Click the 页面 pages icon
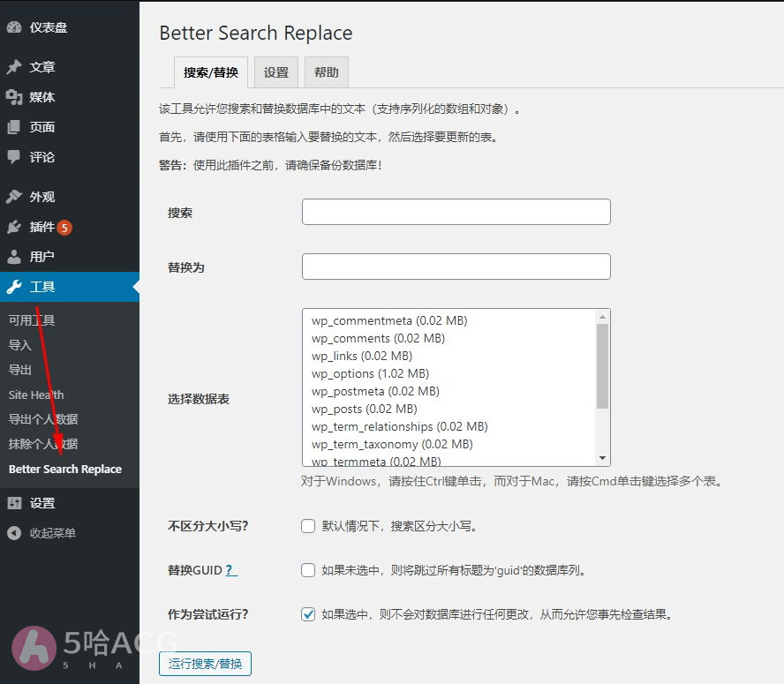784x684 pixels. coord(16,128)
